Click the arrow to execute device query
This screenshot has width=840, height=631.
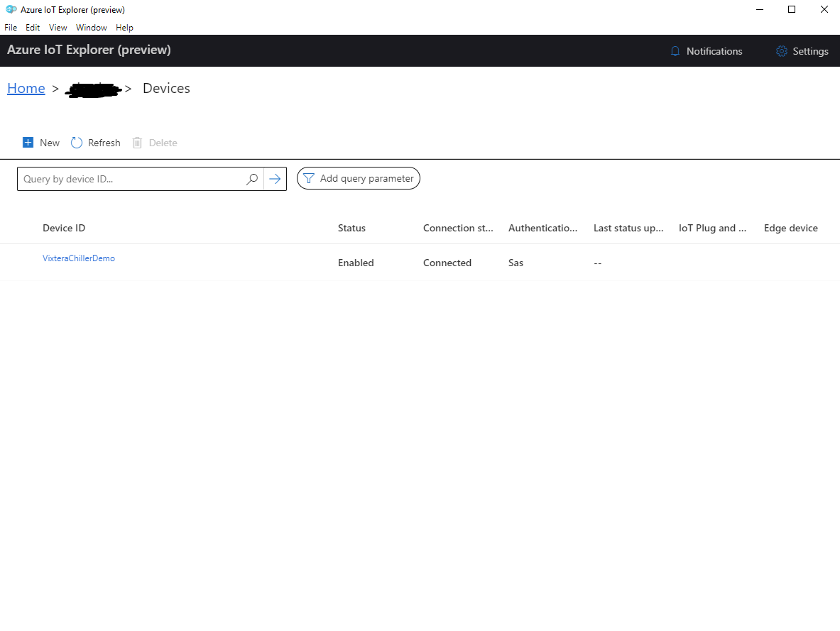click(275, 179)
